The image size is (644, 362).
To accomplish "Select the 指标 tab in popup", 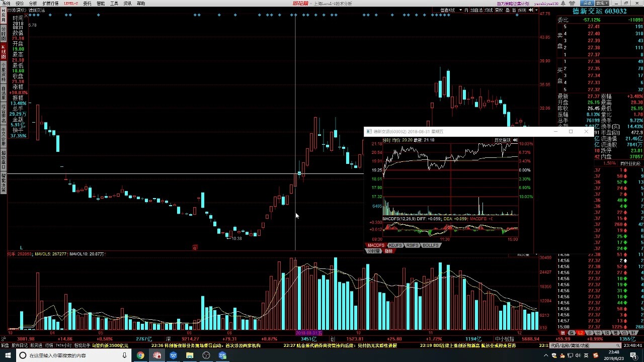I will click(388, 251).
